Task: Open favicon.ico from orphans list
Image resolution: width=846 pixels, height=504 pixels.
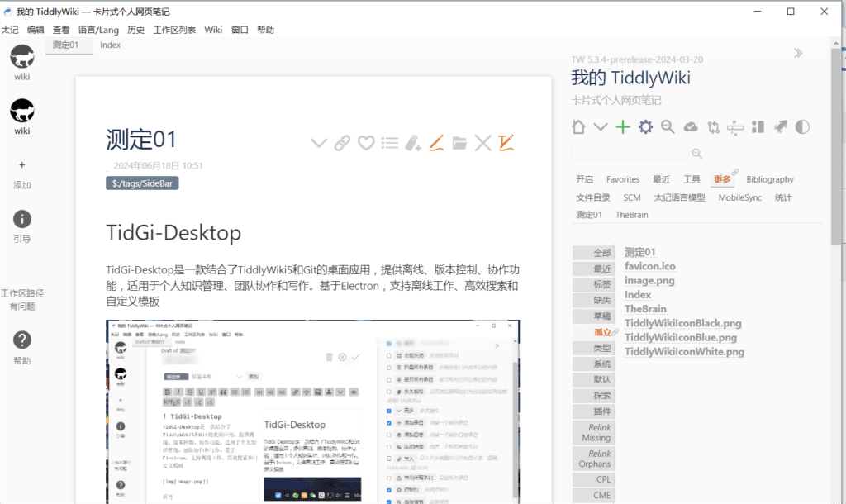Action: click(x=649, y=266)
